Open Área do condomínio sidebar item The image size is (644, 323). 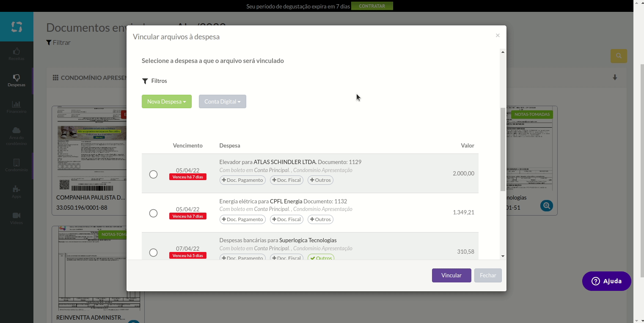17,136
